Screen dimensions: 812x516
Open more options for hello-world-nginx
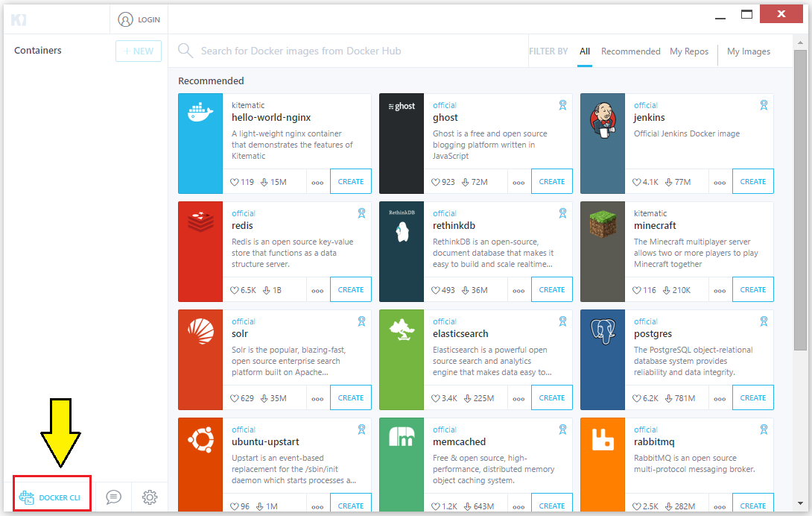click(317, 183)
